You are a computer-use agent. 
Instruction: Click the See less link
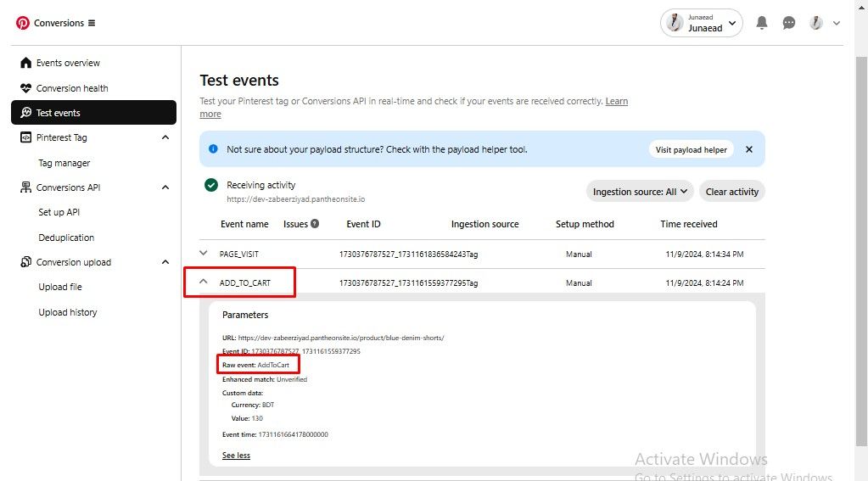[x=236, y=456]
